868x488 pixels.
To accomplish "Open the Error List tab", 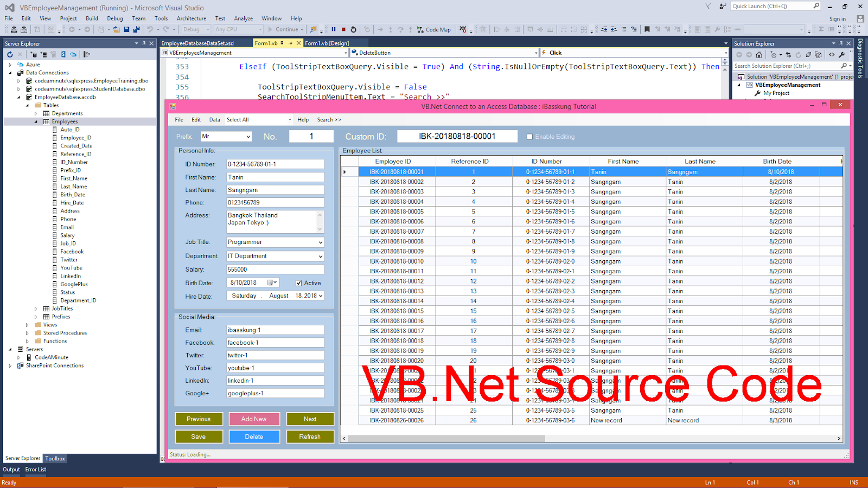I will [36, 470].
